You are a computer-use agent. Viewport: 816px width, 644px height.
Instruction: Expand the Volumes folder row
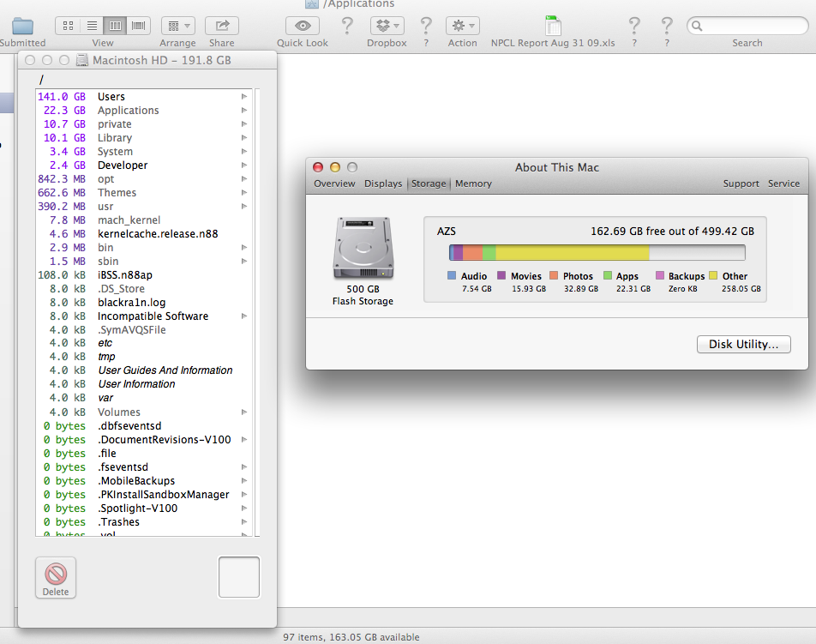244,412
